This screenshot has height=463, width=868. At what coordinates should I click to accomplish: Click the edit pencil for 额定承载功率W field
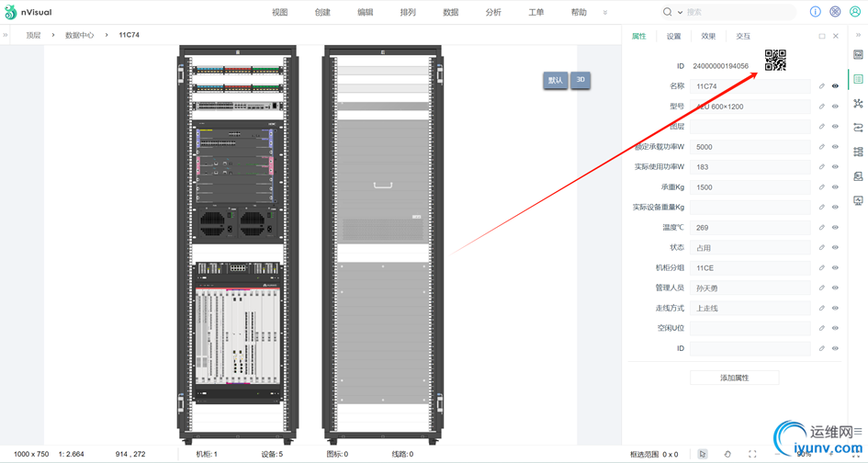coord(822,147)
